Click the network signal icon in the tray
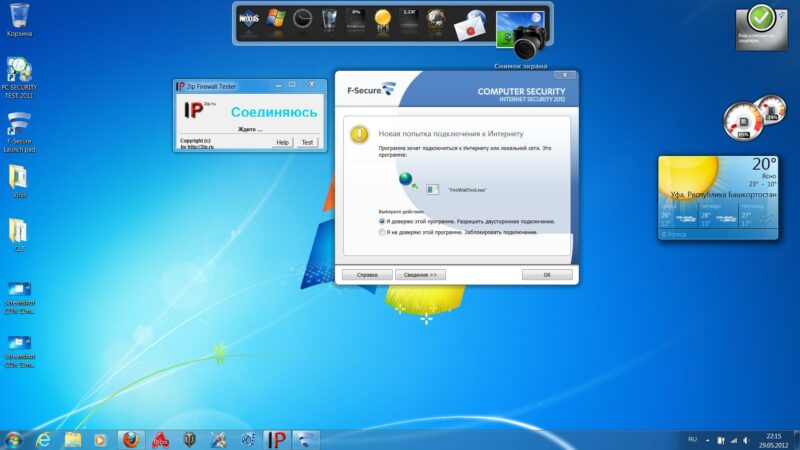Image resolution: width=800 pixels, height=450 pixels. tap(734, 440)
